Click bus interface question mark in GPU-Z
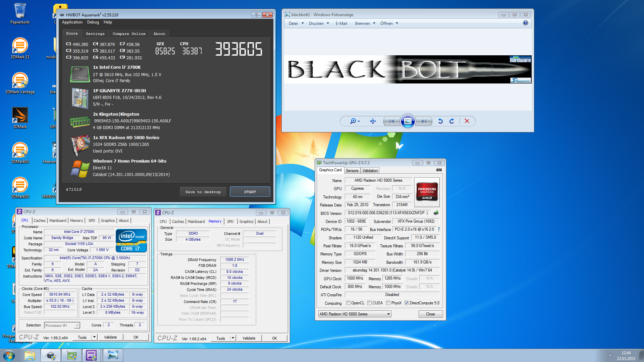The image size is (644, 362). coord(438,229)
